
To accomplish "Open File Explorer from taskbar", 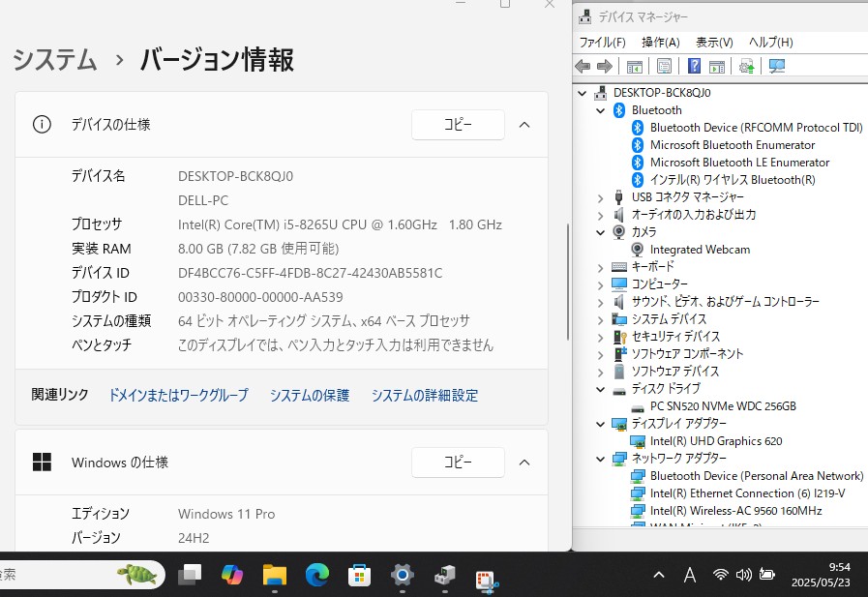I will 275,575.
